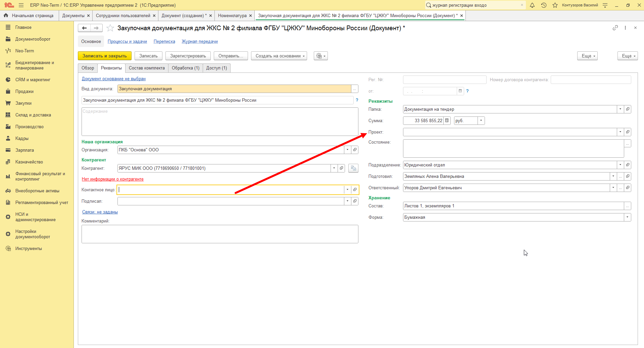The width and height of the screenshot is (644, 348).
Task: Click the Главное sidebar icon
Action: (8, 28)
